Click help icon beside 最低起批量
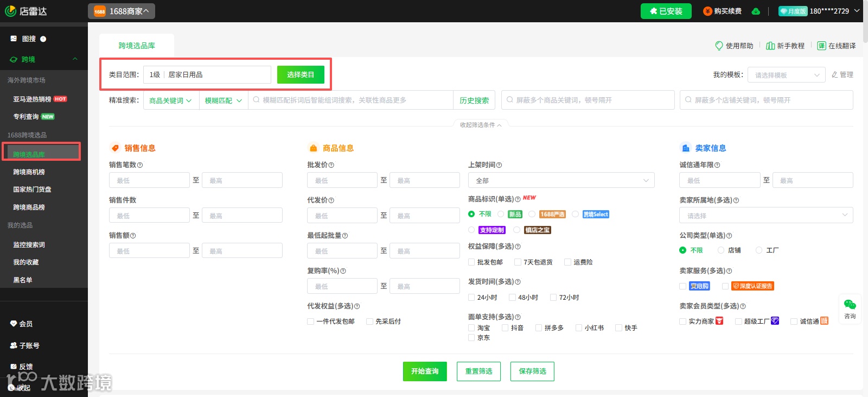The width and height of the screenshot is (868, 397). (x=345, y=236)
